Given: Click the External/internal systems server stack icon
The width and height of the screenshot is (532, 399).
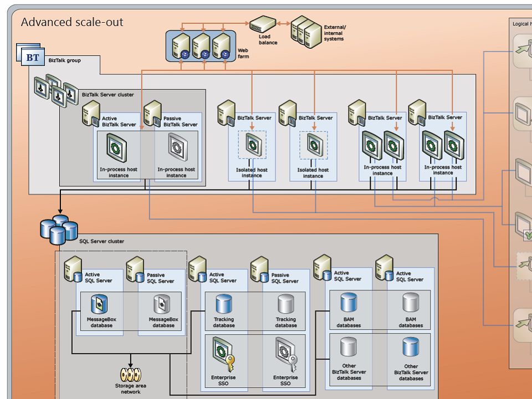Looking at the screenshot, I should [306, 32].
